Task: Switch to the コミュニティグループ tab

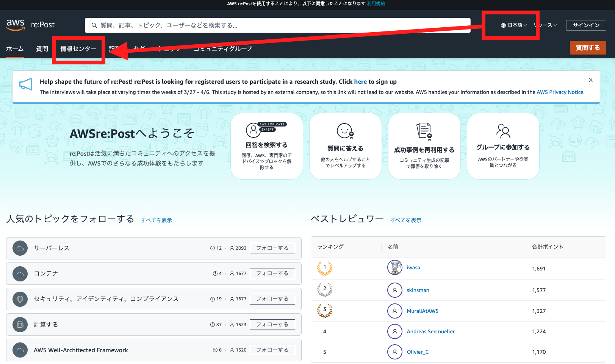Action: pyautogui.click(x=222, y=48)
